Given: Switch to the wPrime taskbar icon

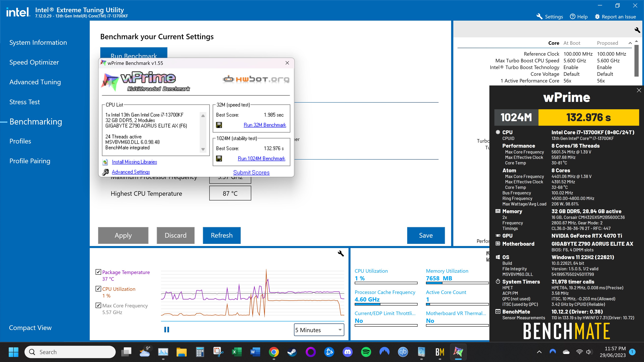Looking at the screenshot, I should point(458,352).
